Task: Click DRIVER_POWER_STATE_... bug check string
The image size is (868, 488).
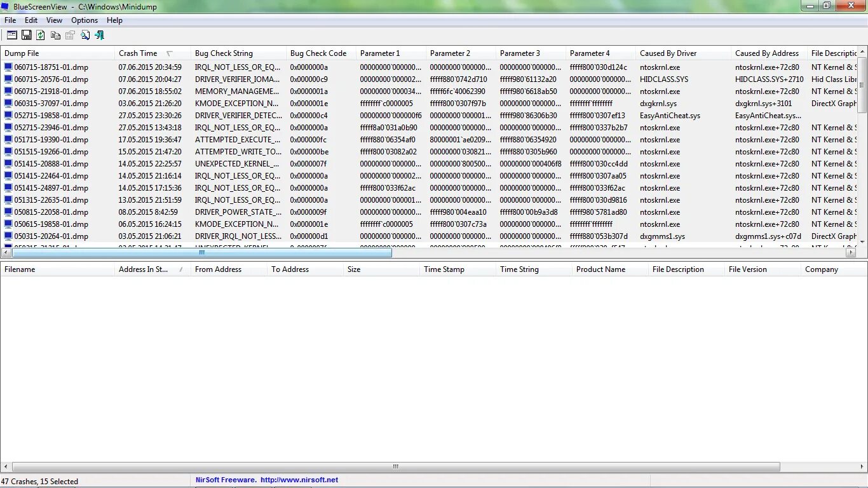Action: pyautogui.click(x=238, y=212)
